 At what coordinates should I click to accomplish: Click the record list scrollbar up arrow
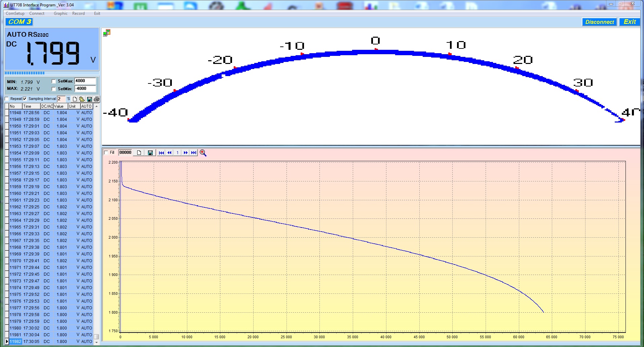97,106
